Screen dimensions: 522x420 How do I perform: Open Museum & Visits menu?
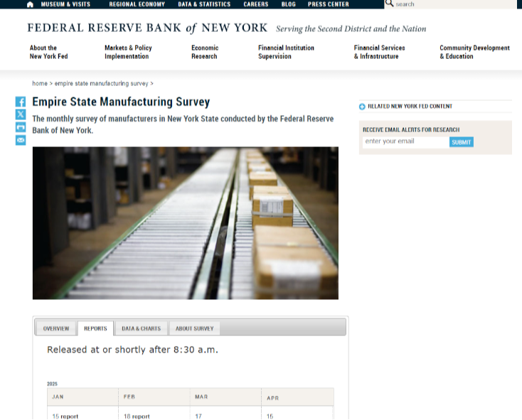(x=65, y=4)
